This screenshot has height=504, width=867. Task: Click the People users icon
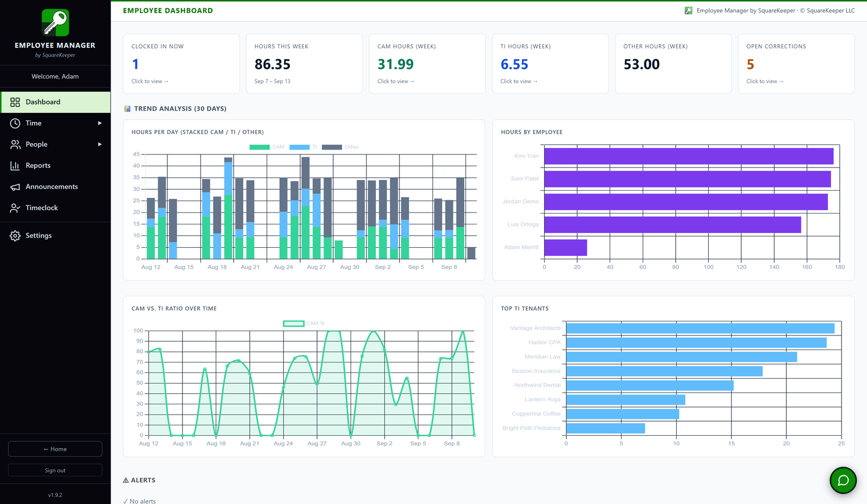tap(15, 144)
